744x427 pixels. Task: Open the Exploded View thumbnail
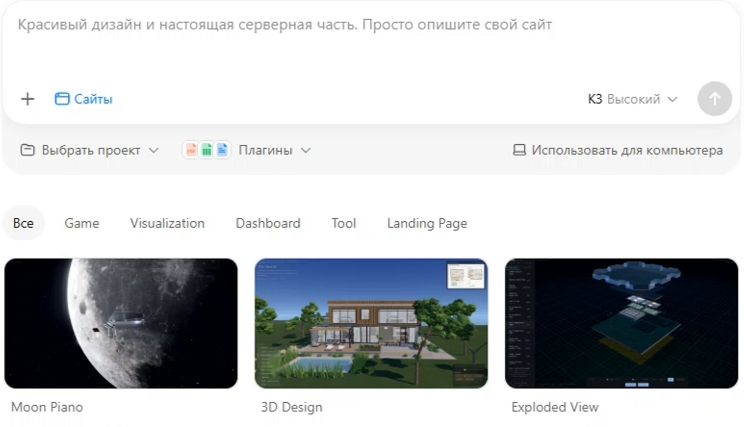click(x=622, y=323)
